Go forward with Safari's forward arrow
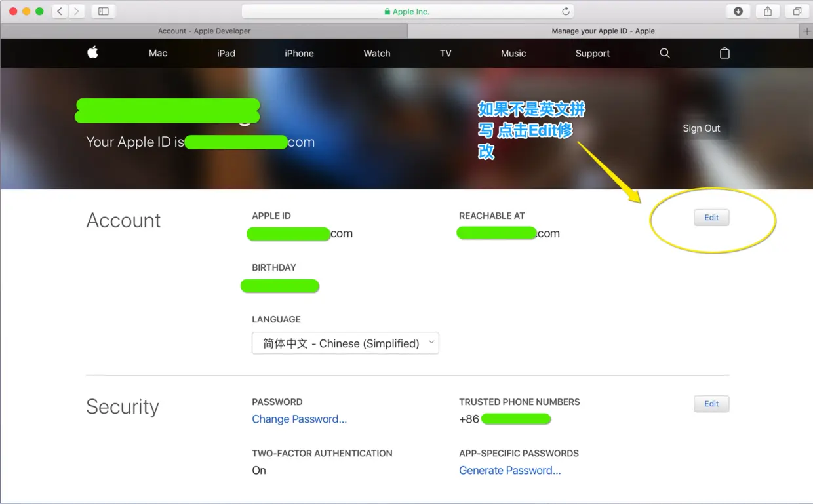Image resolution: width=813 pixels, height=504 pixels. (77, 11)
